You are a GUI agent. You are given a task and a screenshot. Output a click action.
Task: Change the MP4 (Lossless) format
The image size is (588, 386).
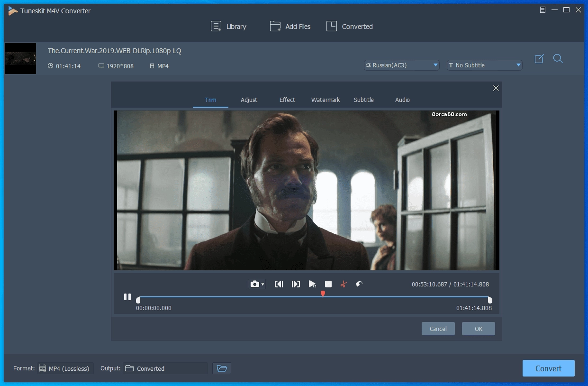[65, 368]
